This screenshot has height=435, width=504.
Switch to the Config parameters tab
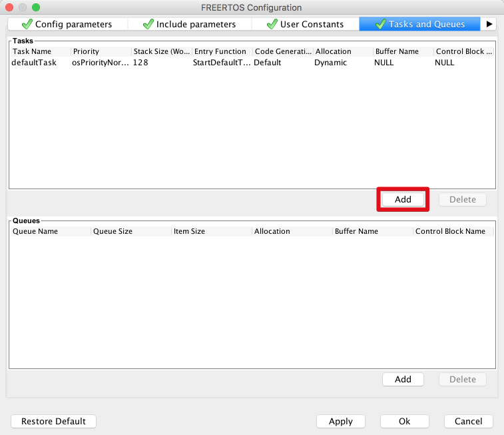(67, 24)
